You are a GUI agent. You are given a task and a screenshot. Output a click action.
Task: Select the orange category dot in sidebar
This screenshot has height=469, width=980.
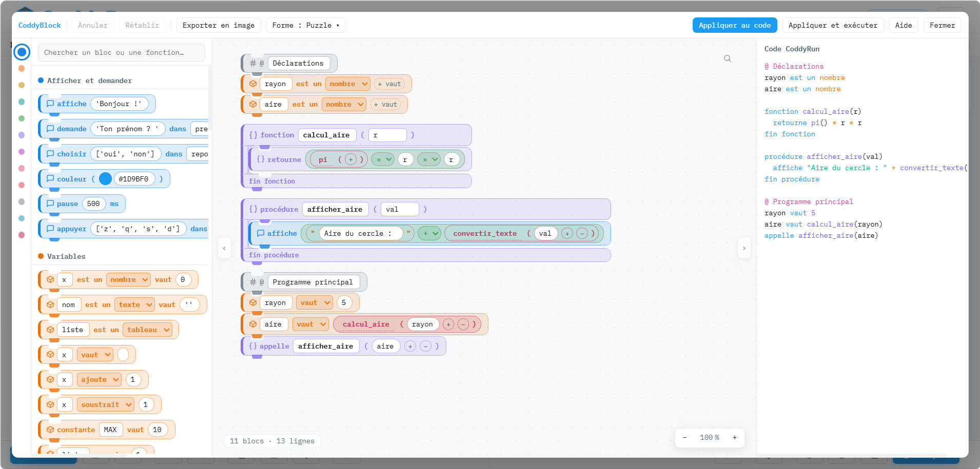(x=22, y=68)
